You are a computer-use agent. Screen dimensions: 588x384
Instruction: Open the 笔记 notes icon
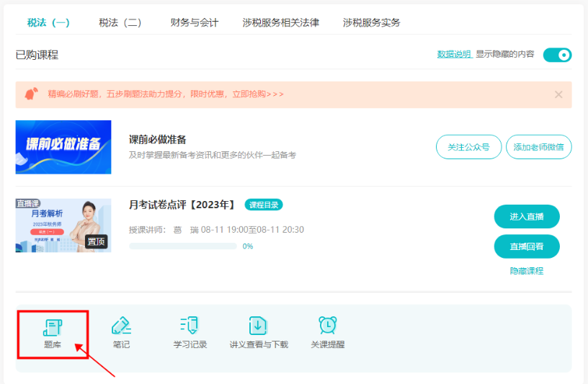pos(120,326)
